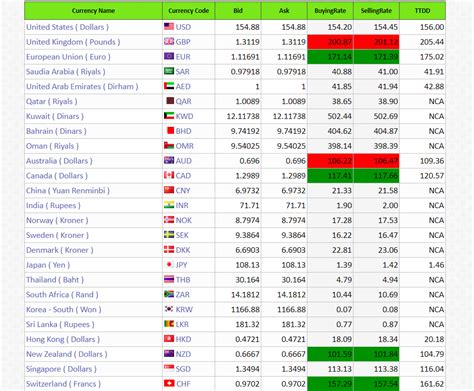The width and height of the screenshot is (474, 391).
Task: Click the Currency Name column header
Action: (93, 11)
